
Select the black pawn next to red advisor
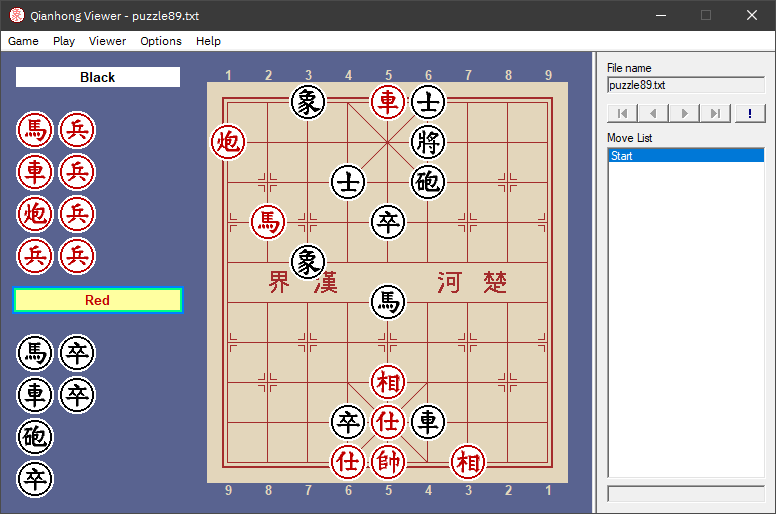pos(348,422)
